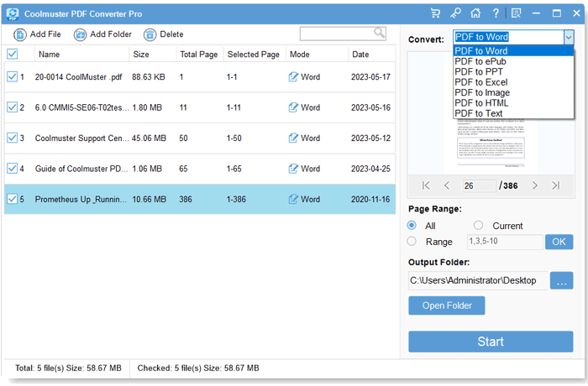Click the Delete label
The height and width of the screenshot is (386, 588).
pos(171,34)
